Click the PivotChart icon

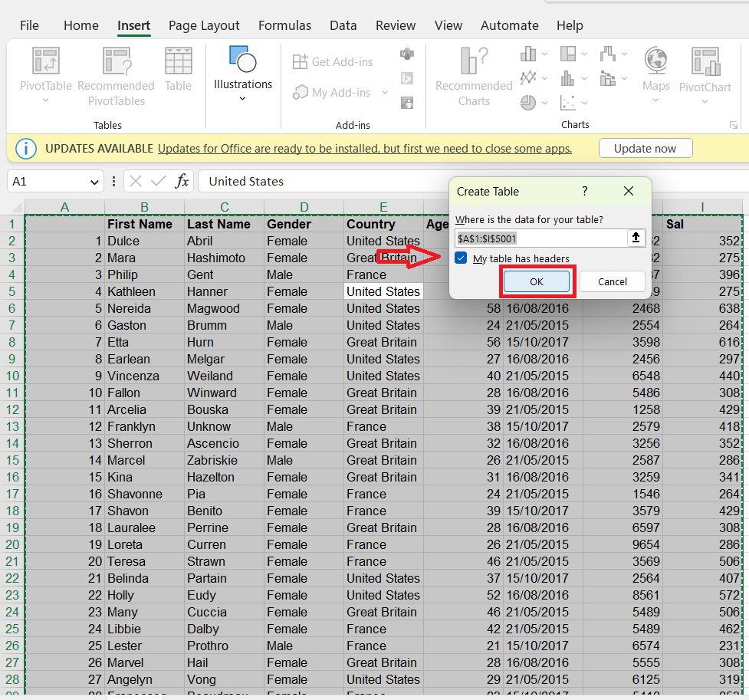(705, 61)
